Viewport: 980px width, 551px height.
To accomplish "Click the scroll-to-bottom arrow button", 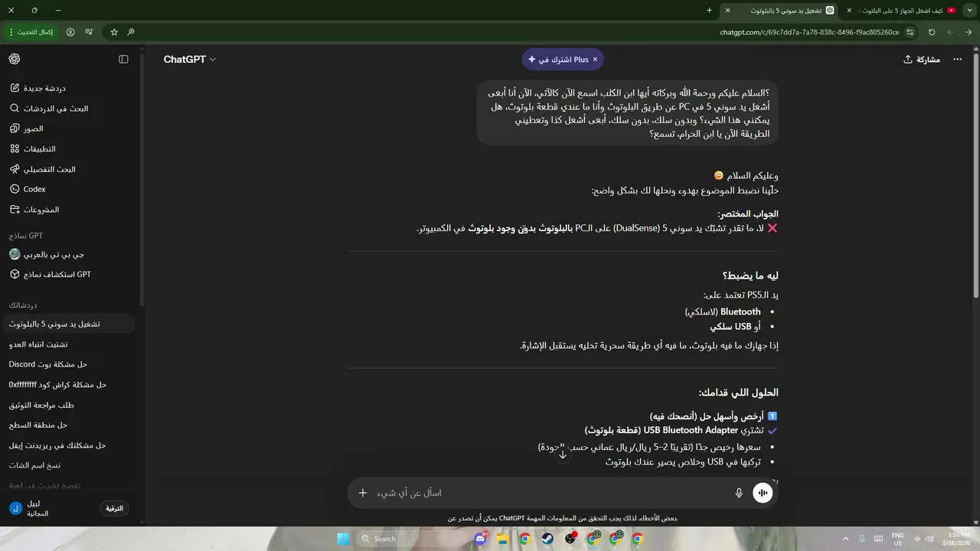I will [x=563, y=455].
